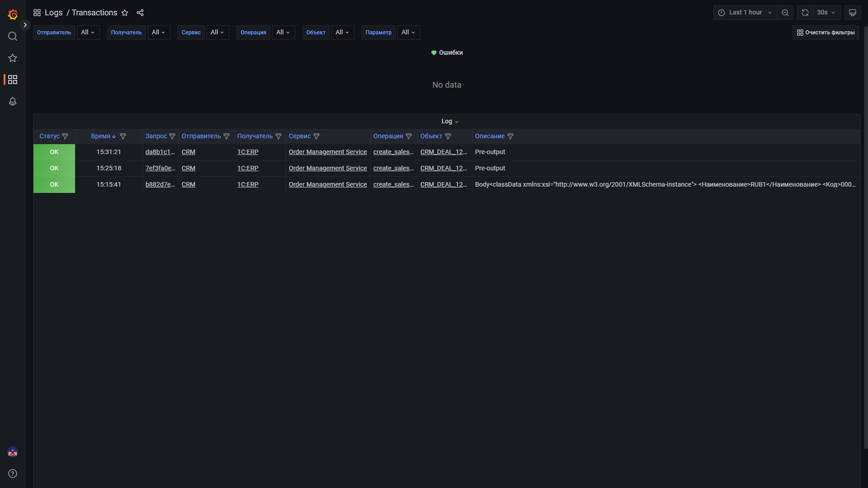
Task: Star the Transactions dashboard
Action: pyautogui.click(x=125, y=13)
